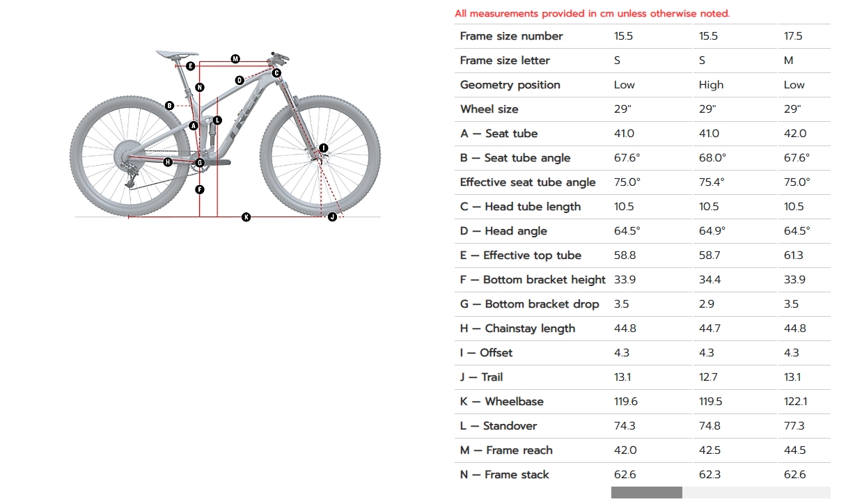Click the "K — Wheelbase" row label
Image resolution: width=855 pixels, height=504 pixels.
pyautogui.click(x=501, y=402)
